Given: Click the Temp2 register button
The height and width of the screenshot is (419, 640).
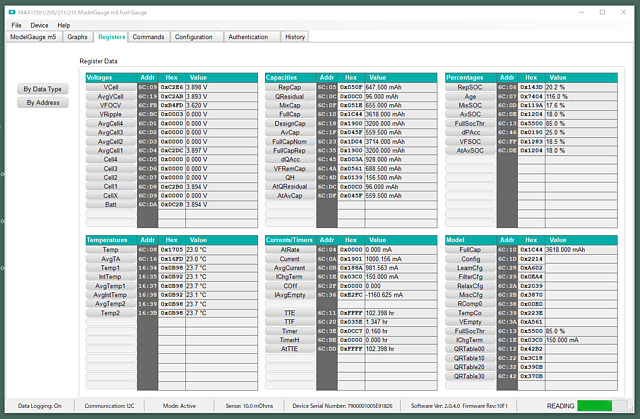Looking at the screenshot, I should point(111,313).
